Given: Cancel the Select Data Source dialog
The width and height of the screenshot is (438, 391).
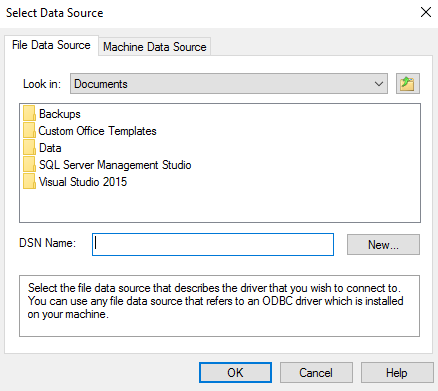Looking at the screenshot, I should tap(316, 373).
